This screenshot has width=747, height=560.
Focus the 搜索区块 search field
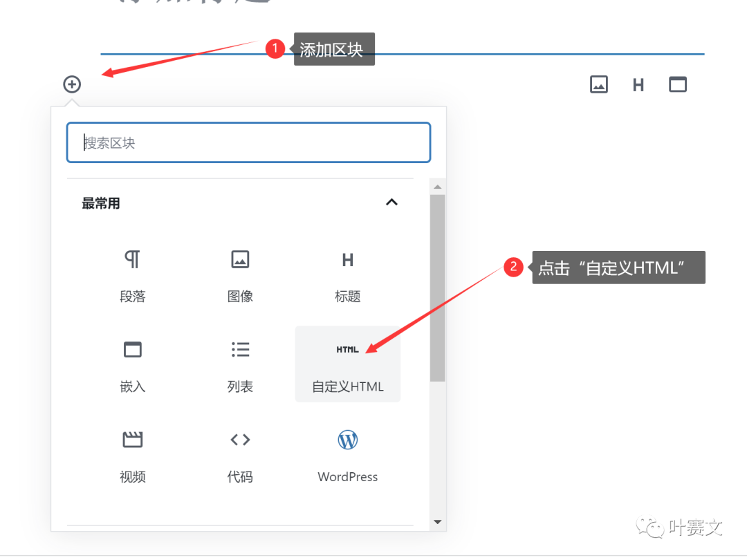248,143
